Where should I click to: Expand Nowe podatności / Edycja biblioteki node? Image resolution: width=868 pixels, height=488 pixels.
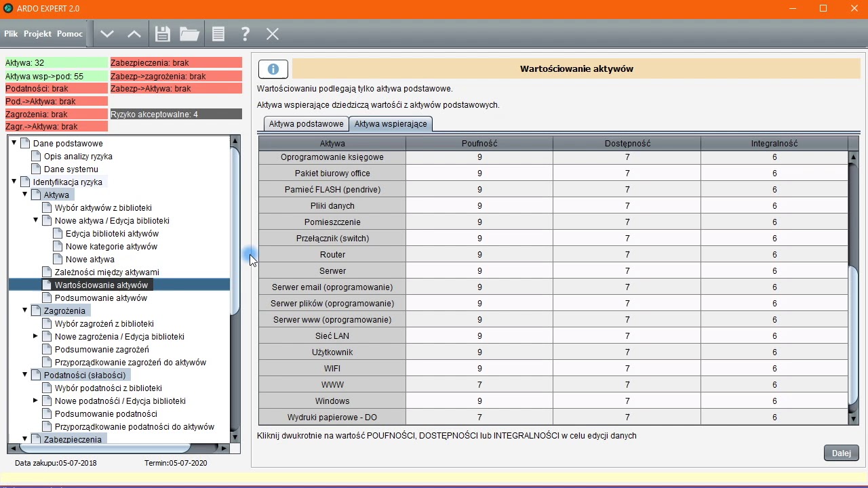pyautogui.click(x=36, y=401)
